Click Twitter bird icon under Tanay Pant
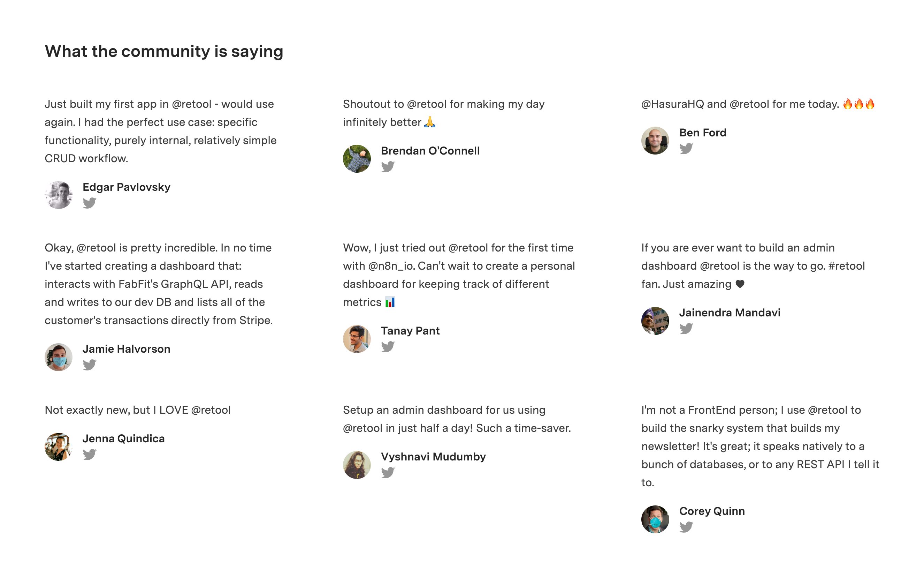The width and height of the screenshot is (924, 578). coord(388,346)
